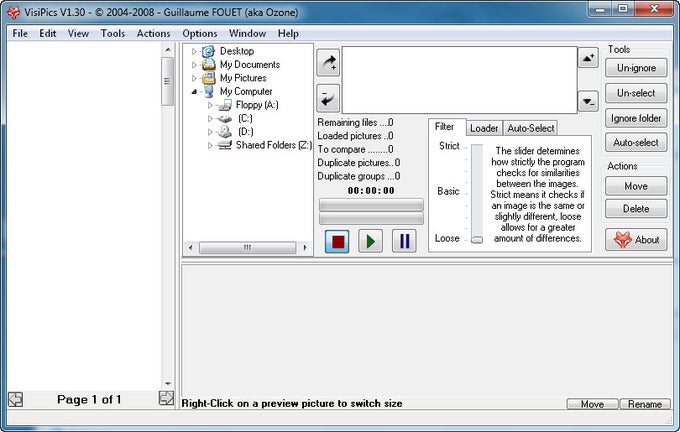Screen dimensions: 680x432
Task: Click the Desktop icon in folder tree
Action: tap(209, 51)
